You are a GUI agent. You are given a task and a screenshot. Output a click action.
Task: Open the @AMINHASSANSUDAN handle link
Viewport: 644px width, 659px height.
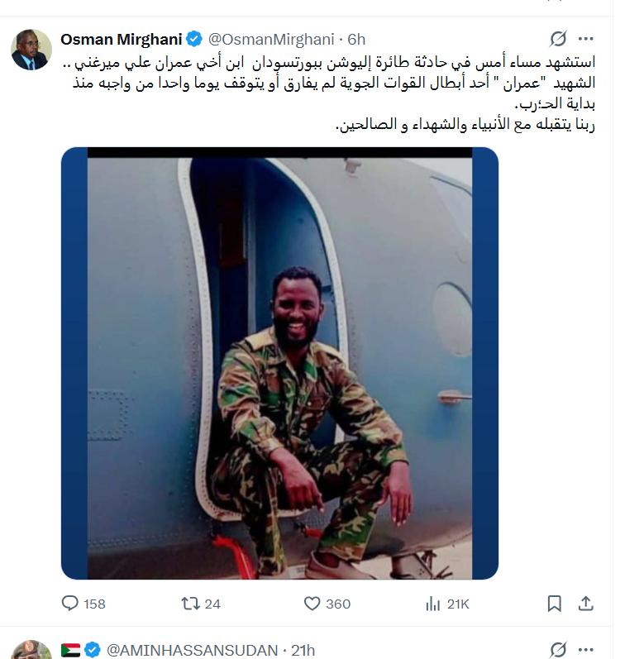(x=192, y=650)
